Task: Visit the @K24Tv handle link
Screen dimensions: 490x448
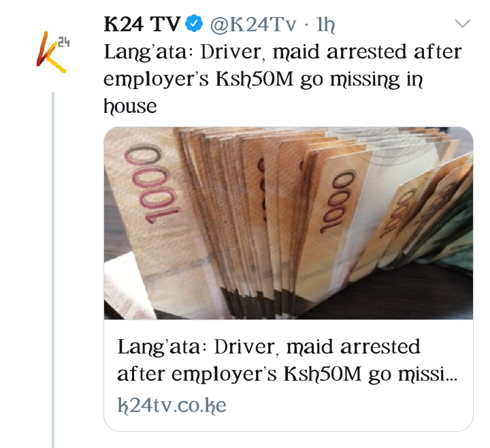Action: pyautogui.click(x=253, y=24)
